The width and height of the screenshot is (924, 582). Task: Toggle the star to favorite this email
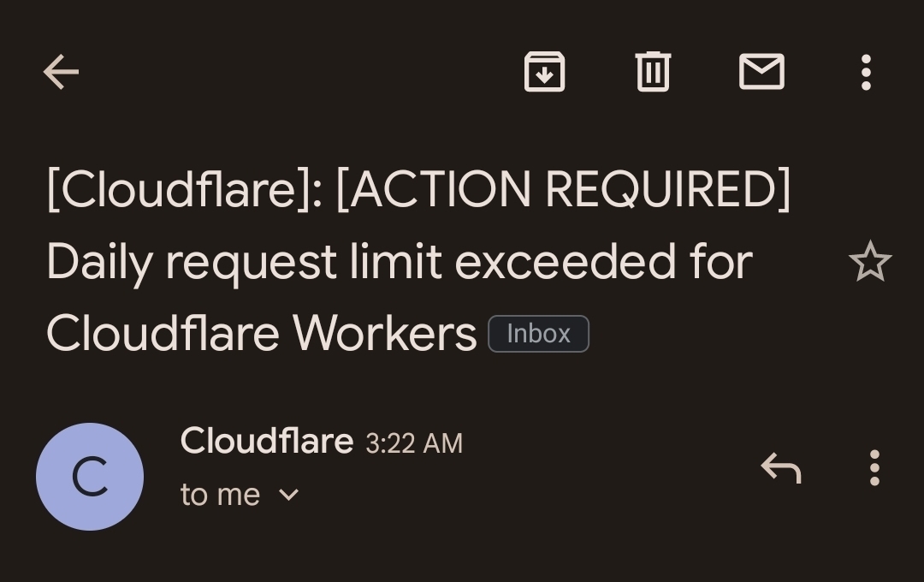click(x=869, y=262)
